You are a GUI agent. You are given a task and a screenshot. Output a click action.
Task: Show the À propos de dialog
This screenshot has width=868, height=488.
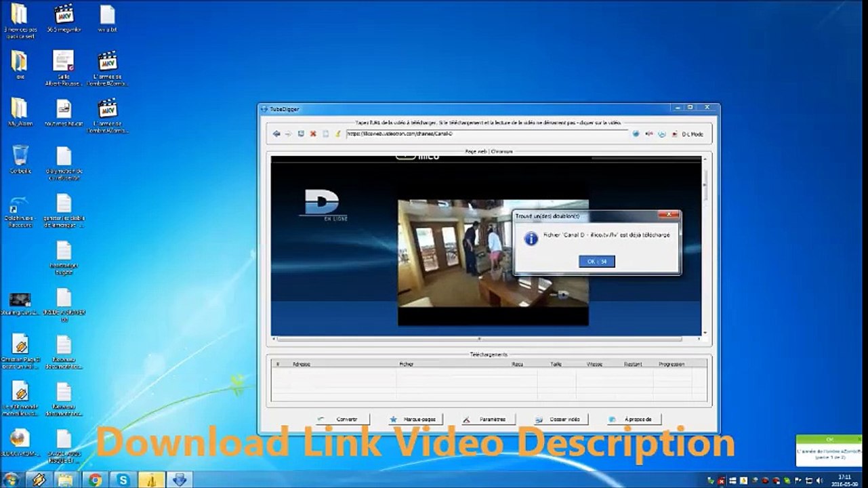click(x=634, y=420)
